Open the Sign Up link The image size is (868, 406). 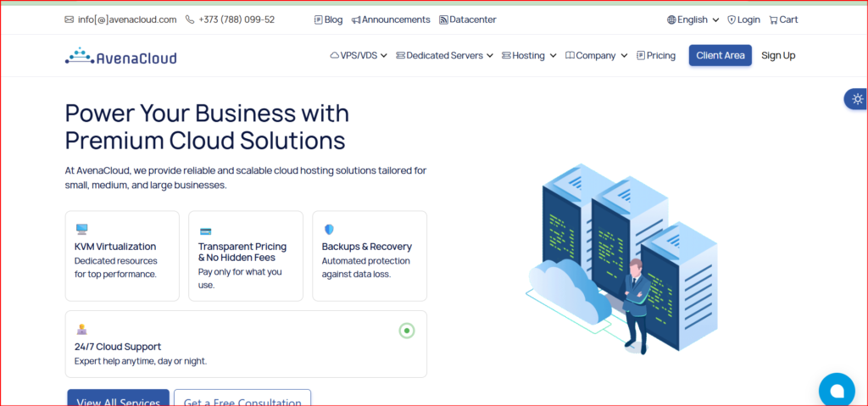(778, 56)
